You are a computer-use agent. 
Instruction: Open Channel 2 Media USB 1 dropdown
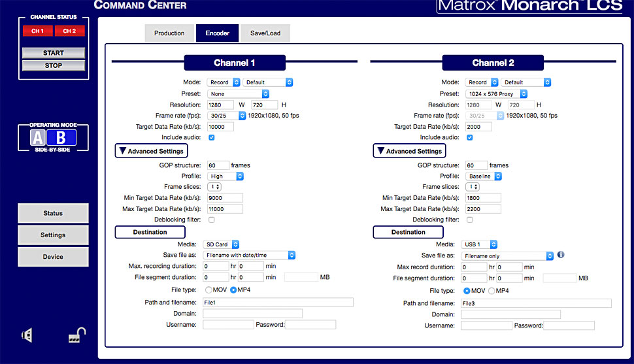coord(479,244)
